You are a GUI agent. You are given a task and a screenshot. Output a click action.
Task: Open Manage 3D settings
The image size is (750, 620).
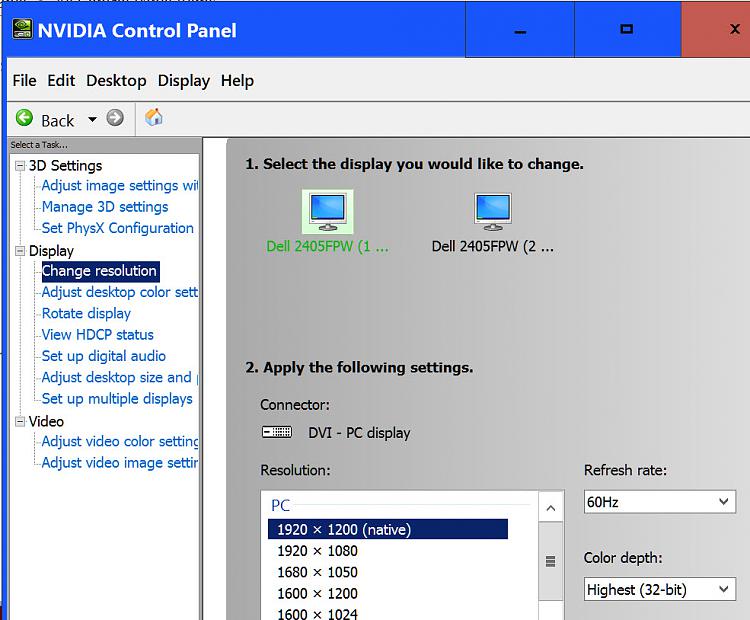pyautogui.click(x=105, y=207)
